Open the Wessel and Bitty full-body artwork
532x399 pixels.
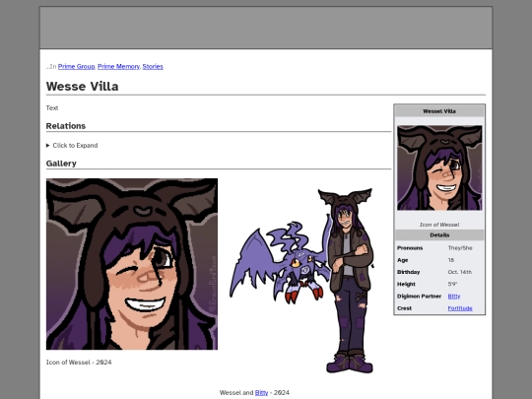pos(301,281)
